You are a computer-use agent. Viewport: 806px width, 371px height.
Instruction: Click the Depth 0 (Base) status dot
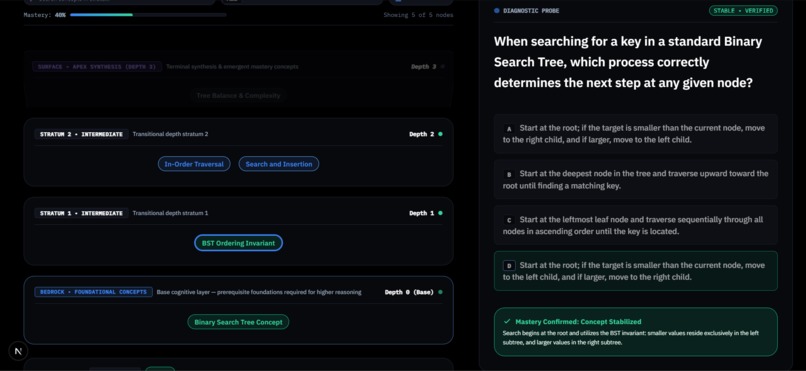(441, 292)
